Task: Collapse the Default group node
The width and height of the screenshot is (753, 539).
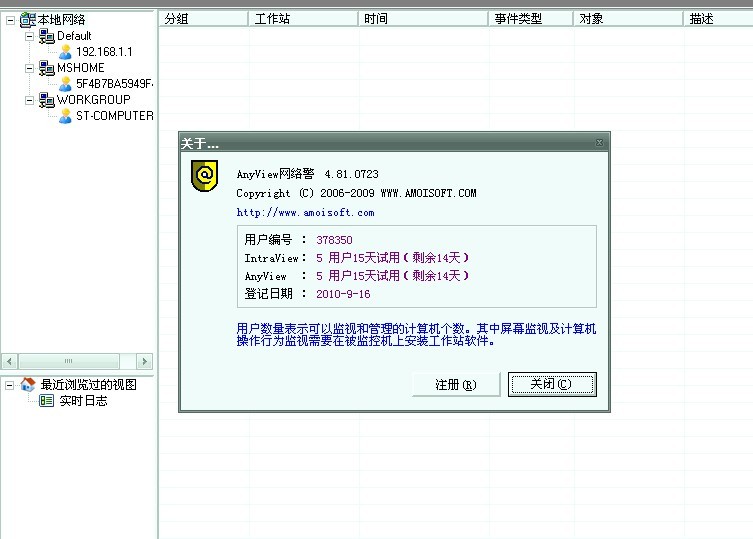Action: click(x=29, y=36)
